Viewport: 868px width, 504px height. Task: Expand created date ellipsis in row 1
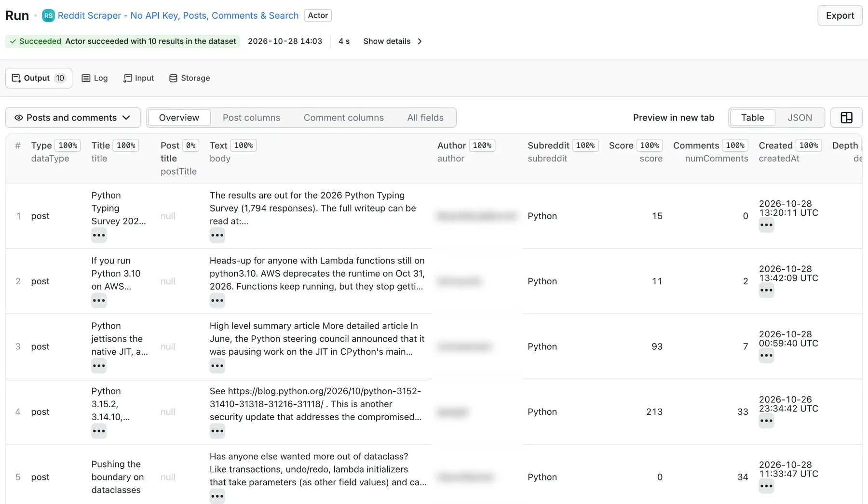coord(766,225)
